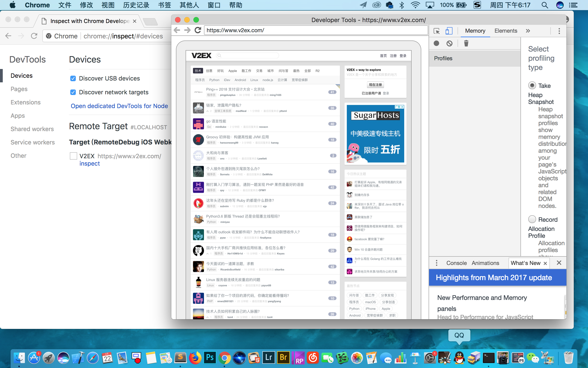Launch Photoshop from the dock
This screenshot has width=588, height=368.
210,358
